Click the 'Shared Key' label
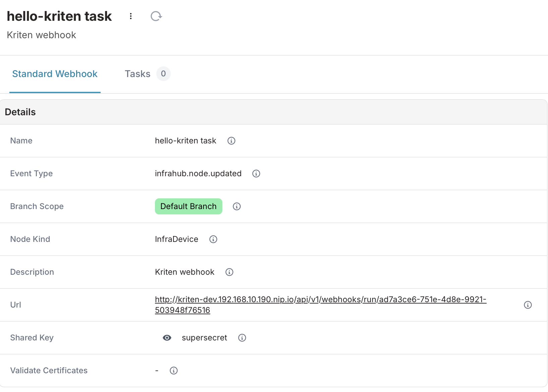548x392 pixels. click(32, 338)
